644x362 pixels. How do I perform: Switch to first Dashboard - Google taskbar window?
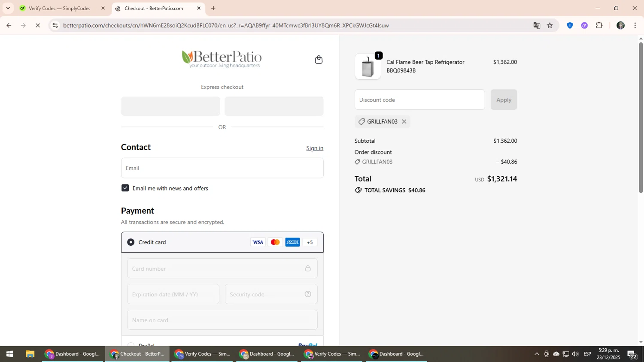(x=73, y=354)
